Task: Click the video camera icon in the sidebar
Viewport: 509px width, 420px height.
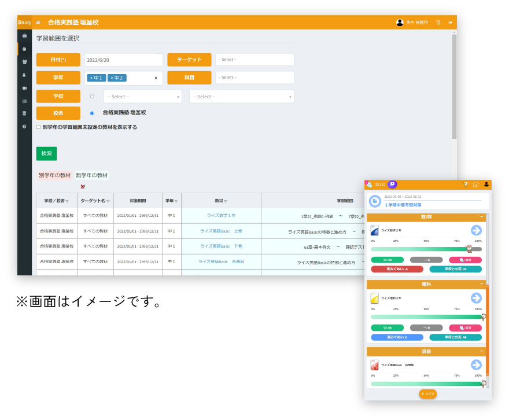Action: 24,88
